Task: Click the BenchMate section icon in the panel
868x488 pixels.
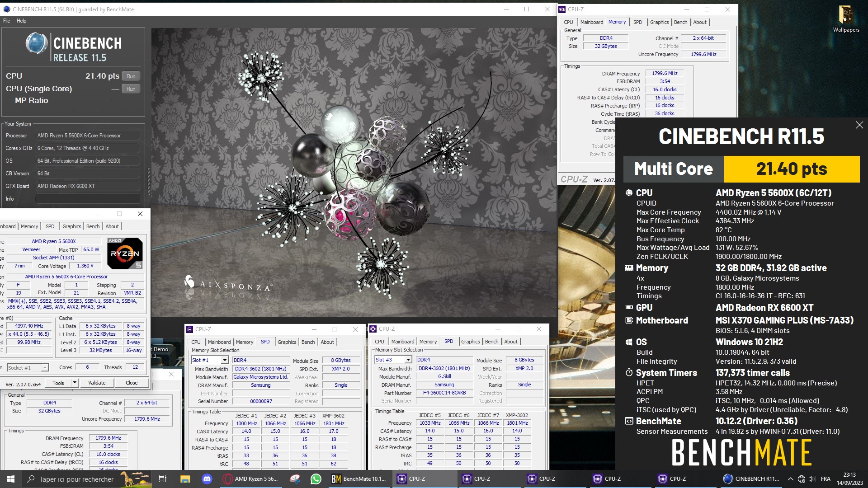Action: coord(629,421)
